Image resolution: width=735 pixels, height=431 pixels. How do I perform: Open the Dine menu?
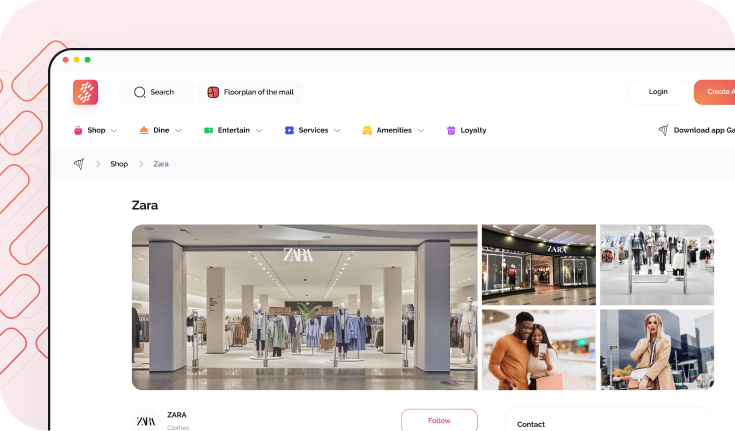pos(161,130)
